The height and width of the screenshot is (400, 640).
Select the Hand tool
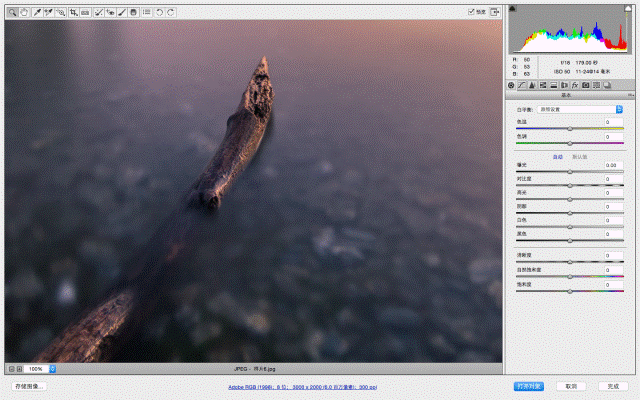[x=23, y=12]
